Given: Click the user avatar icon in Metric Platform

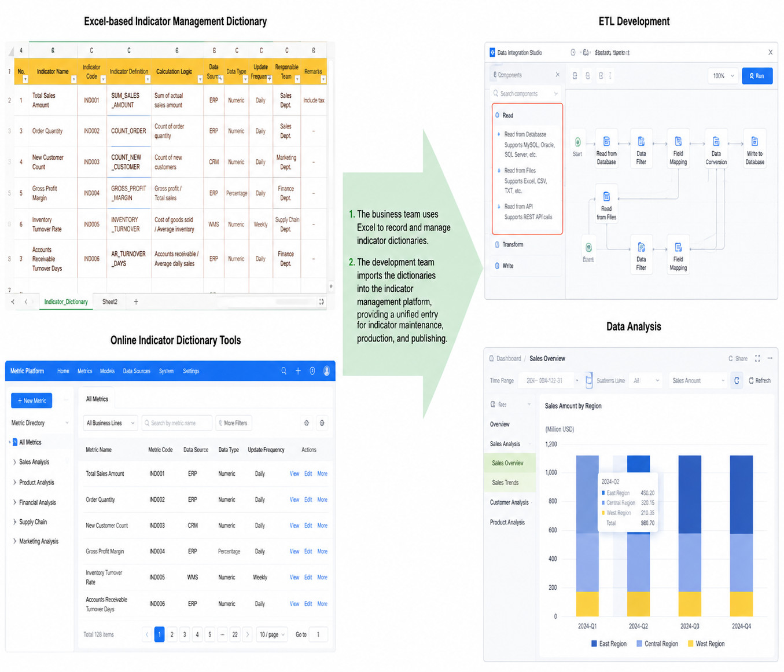Looking at the screenshot, I should coord(327,371).
